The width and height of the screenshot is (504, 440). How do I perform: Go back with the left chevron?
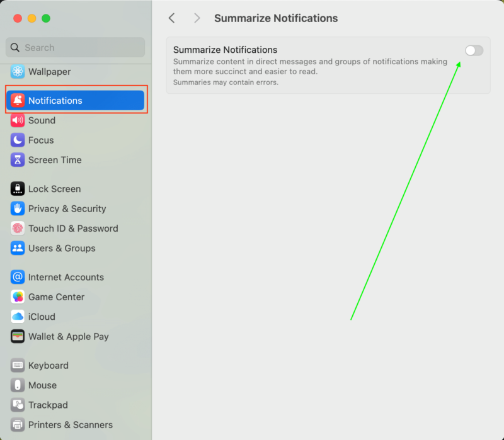click(x=172, y=18)
